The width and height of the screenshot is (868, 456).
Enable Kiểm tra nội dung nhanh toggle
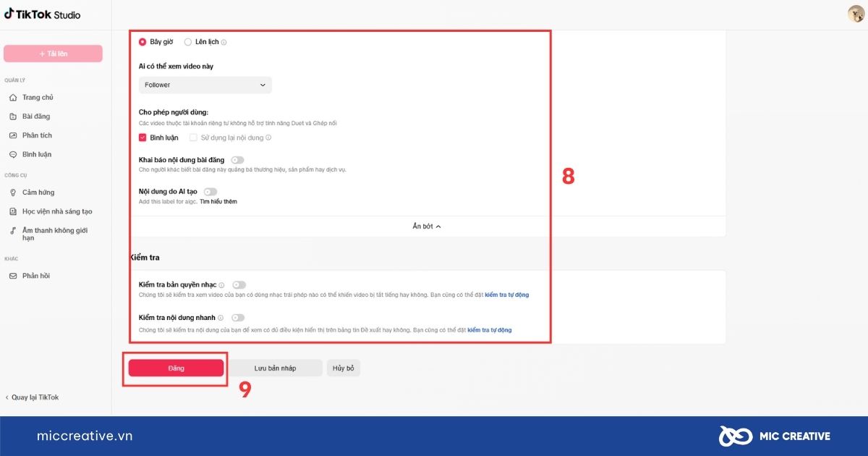click(238, 317)
